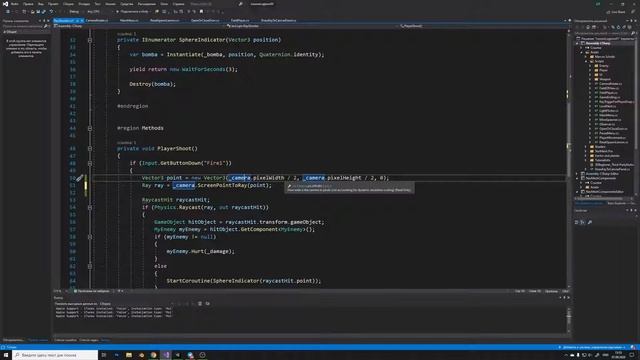Expand the Weapon folder in Solution Explorer
This screenshot has height=360, width=640.
[590, 79]
